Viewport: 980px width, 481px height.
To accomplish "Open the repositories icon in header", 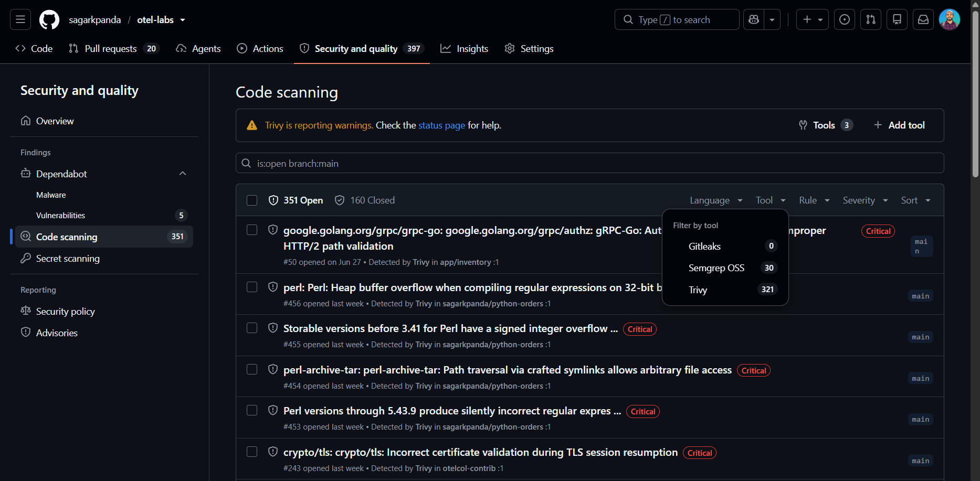I will pos(897,19).
